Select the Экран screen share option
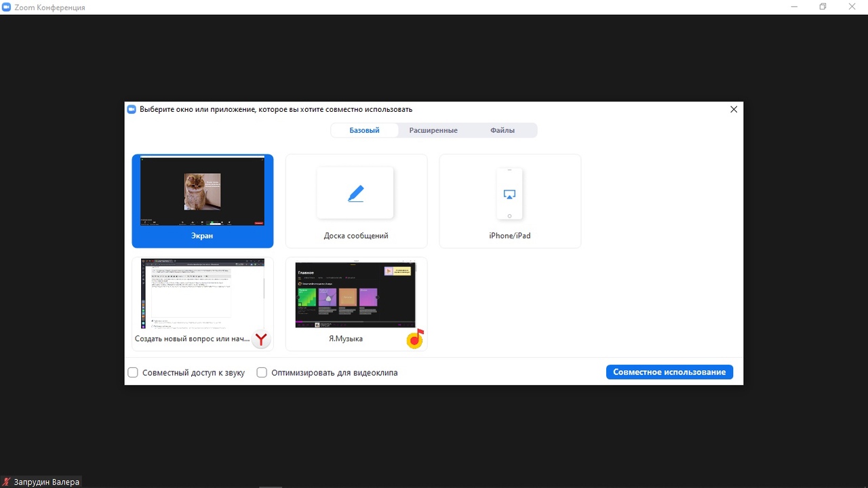Image resolution: width=868 pixels, height=488 pixels. [x=203, y=201]
